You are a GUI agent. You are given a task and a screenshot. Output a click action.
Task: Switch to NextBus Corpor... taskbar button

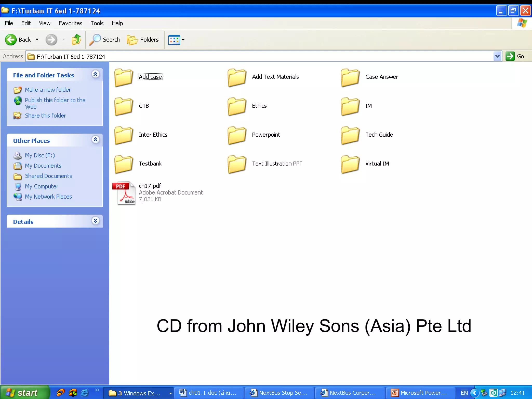[x=350, y=393]
